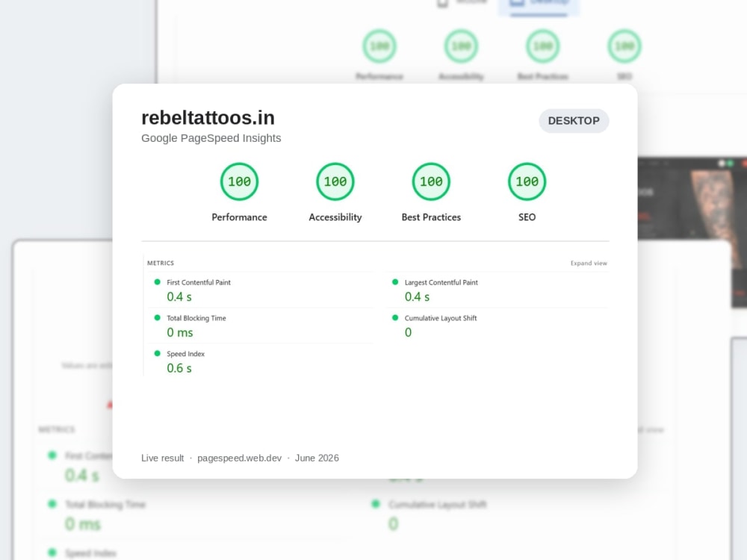Click the Live result footer text
This screenshot has height=560, width=747.
click(x=162, y=458)
